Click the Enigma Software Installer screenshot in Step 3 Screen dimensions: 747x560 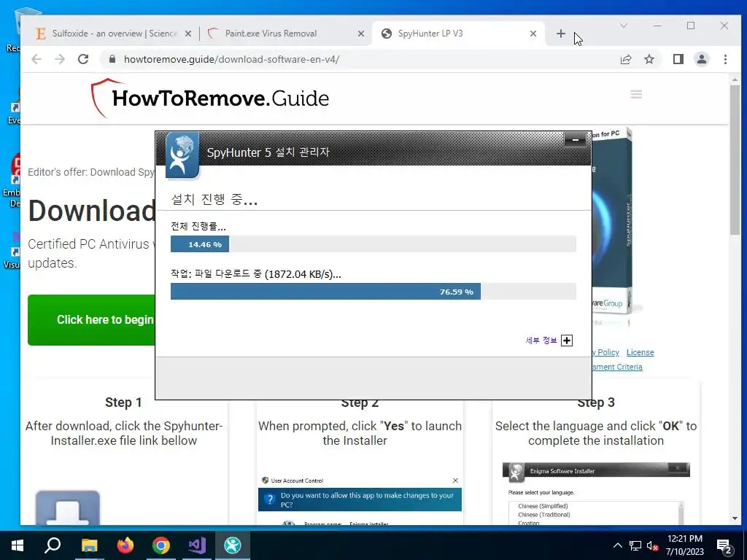[596, 494]
